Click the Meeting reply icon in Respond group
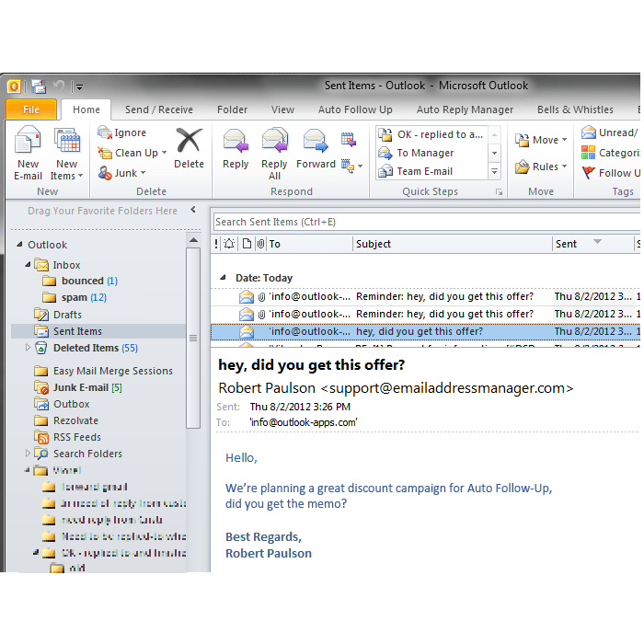644x644 pixels. (349, 140)
